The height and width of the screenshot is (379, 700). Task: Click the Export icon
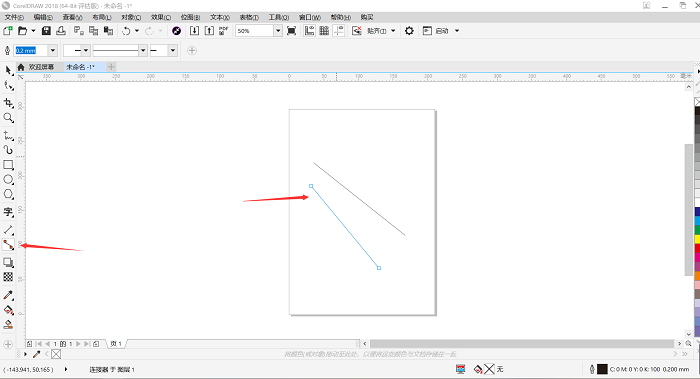click(x=209, y=31)
